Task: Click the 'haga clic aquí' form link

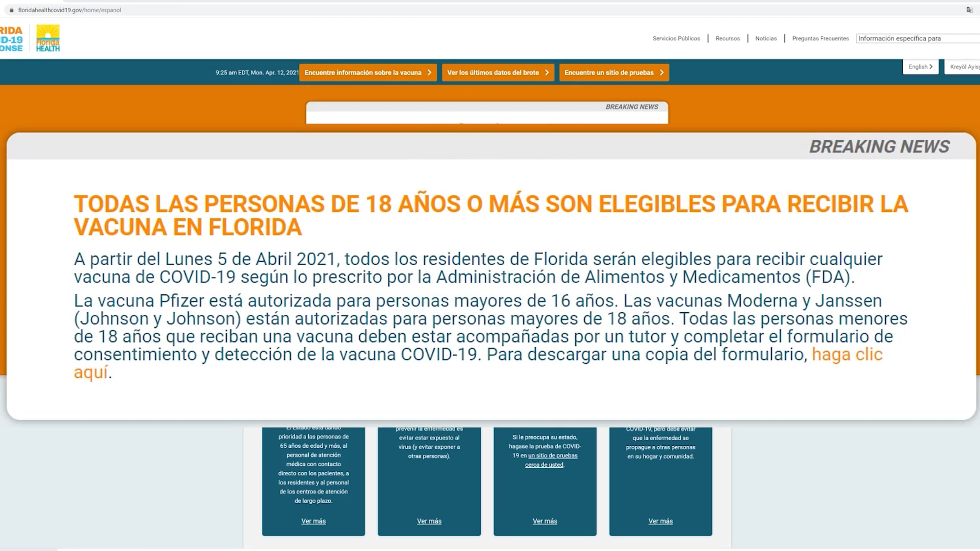Action: point(847,355)
